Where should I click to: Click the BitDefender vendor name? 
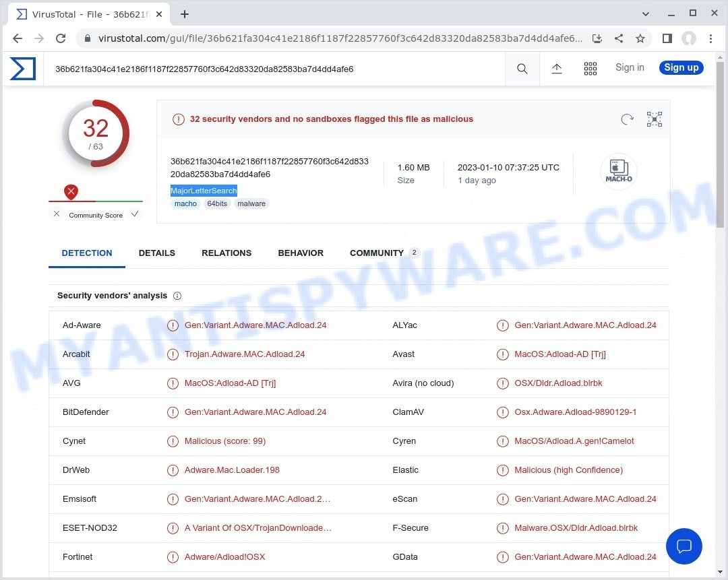click(86, 412)
